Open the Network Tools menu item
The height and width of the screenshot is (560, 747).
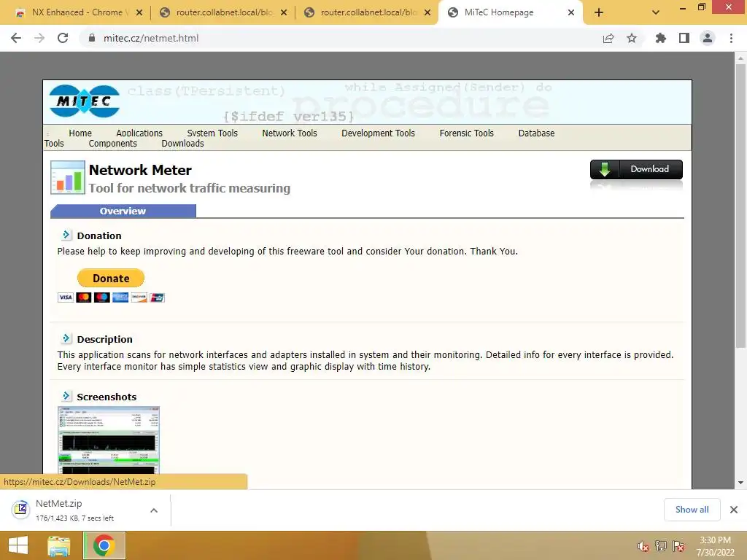pos(289,133)
